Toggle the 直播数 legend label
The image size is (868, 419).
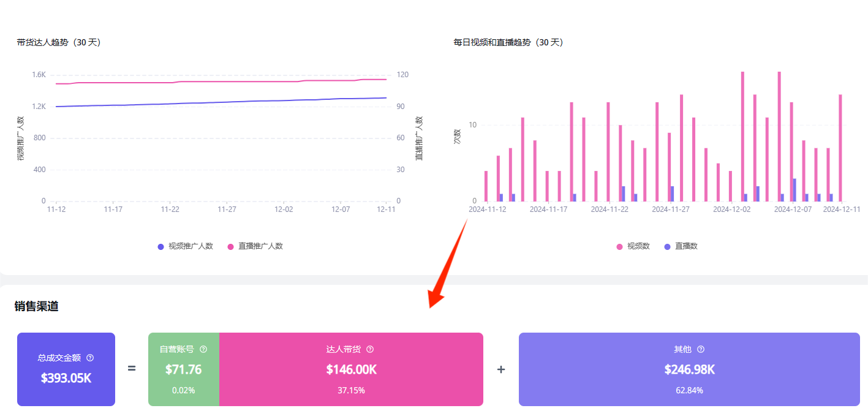click(686, 246)
